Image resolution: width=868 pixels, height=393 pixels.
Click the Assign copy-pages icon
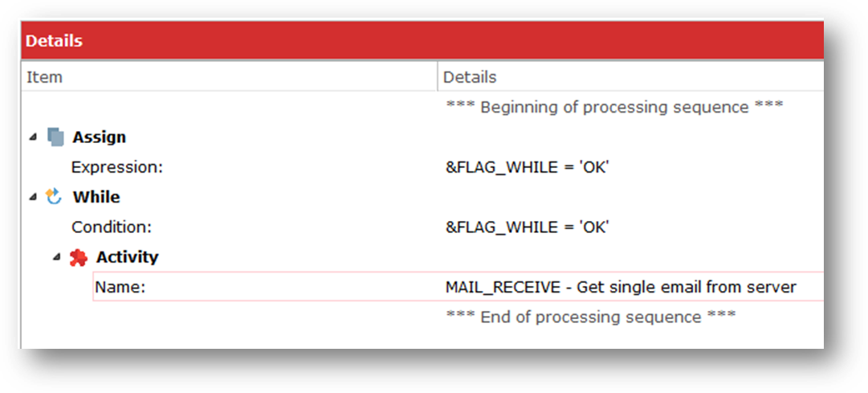55,137
